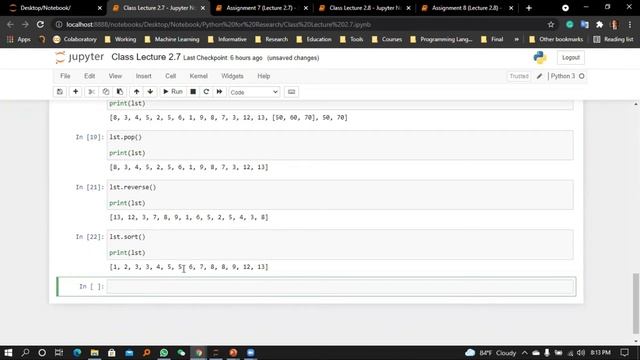
Task: Select the lst.pop() cell
Action: pyautogui.click(x=340, y=145)
